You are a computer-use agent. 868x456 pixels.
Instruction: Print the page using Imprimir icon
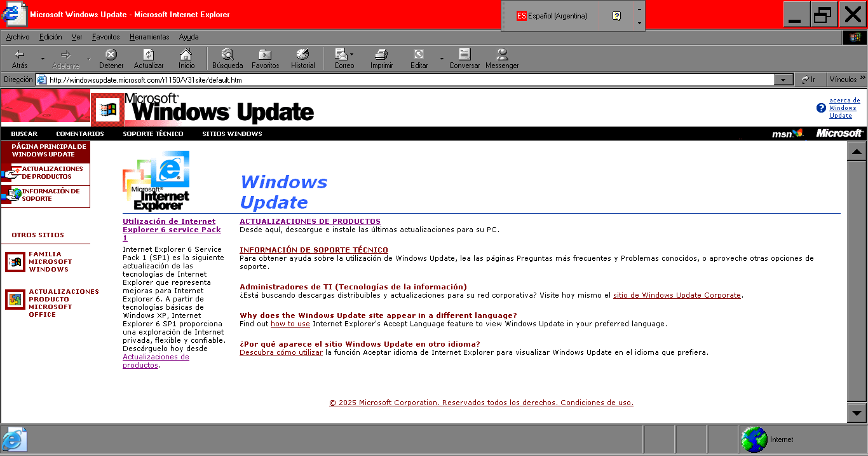381,58
